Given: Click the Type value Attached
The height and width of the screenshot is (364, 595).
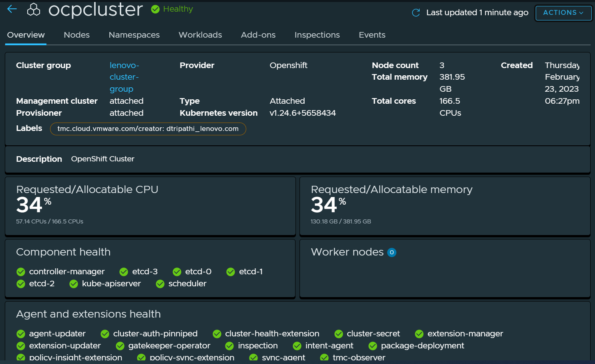Looking at the screenshot, I should tap(287, 101).
